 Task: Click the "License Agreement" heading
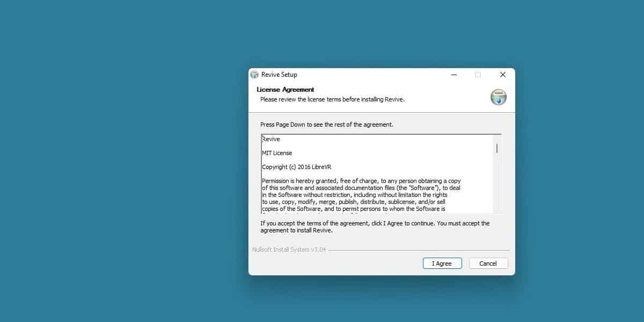coord(286,90)
